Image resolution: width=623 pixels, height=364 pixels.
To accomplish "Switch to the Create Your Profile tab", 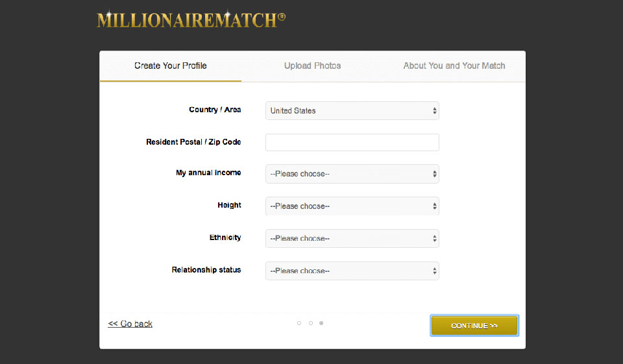I will click(171, 66).
